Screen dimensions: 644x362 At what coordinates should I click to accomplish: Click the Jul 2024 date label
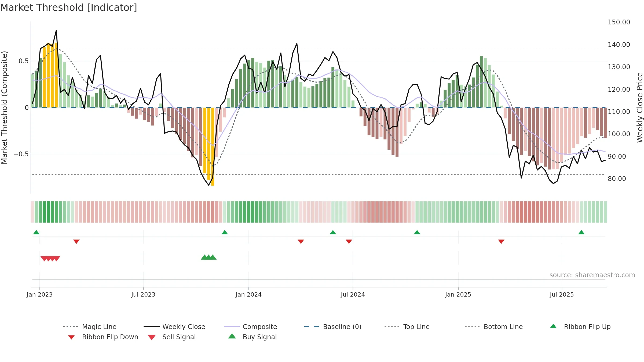coord(353,295)
